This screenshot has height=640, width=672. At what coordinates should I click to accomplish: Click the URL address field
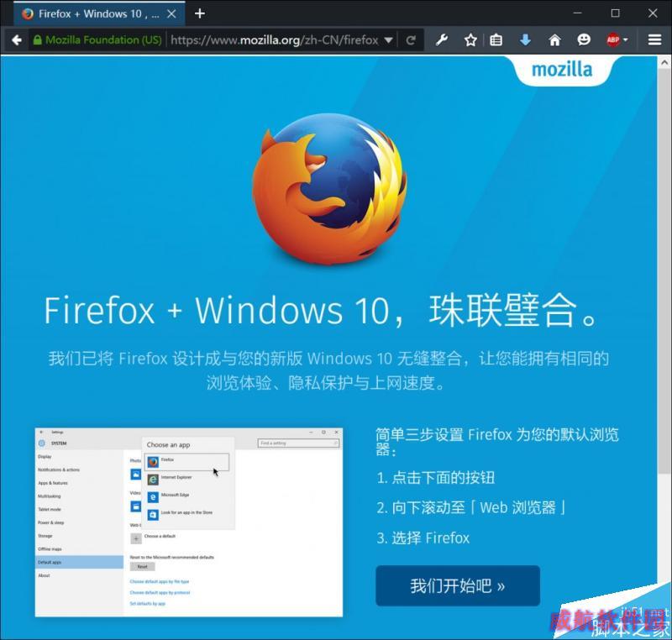click(275, 39)
